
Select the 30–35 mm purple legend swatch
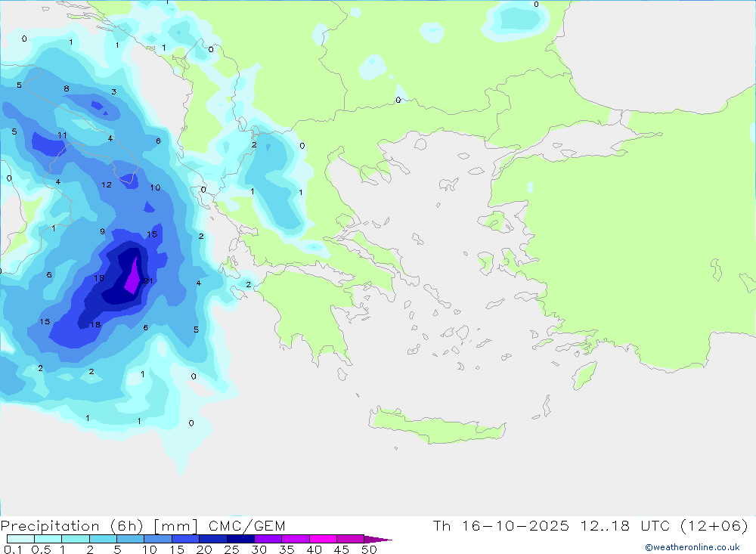pos(268,539)
